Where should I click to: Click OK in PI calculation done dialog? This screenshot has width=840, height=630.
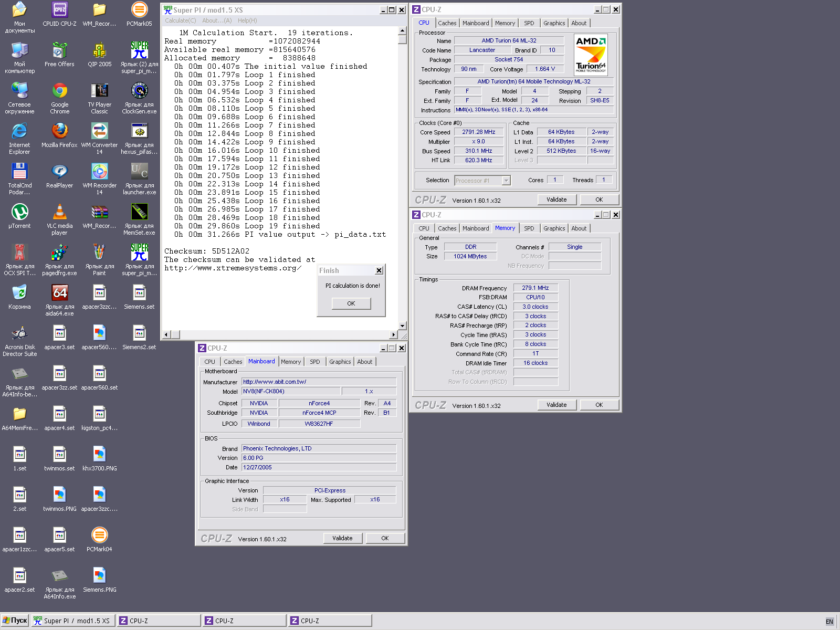351,303
